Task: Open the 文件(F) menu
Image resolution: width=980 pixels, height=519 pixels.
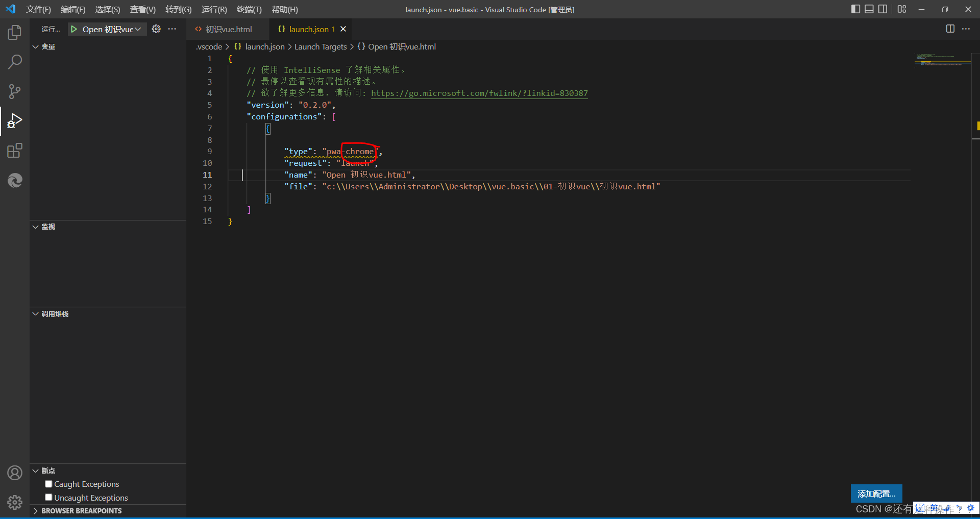Action: (38, 10)
